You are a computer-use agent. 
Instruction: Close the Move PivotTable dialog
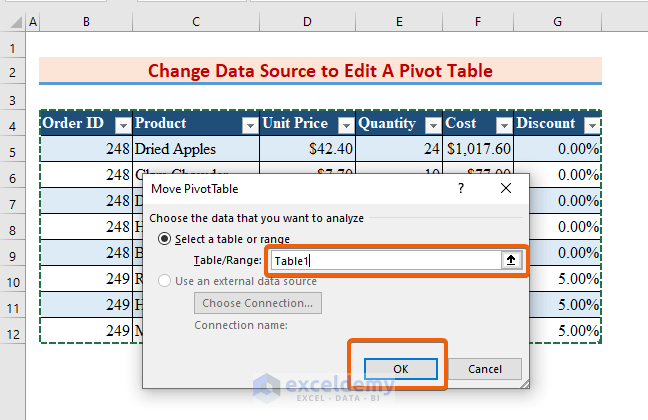tap(505, 188)
